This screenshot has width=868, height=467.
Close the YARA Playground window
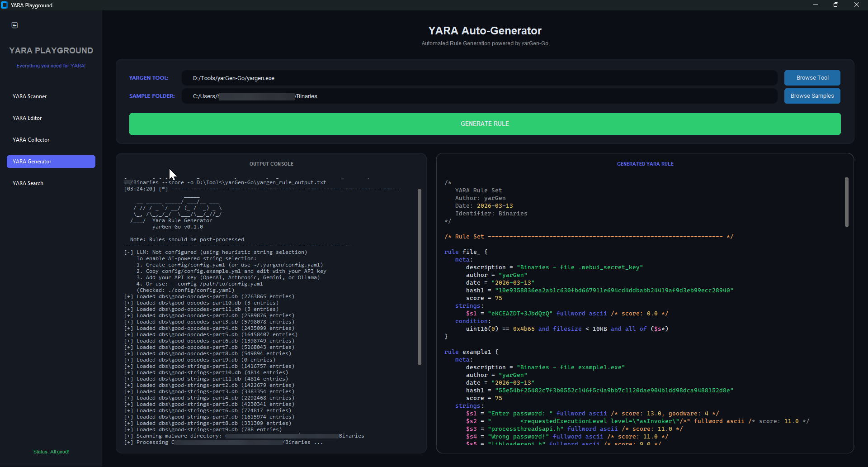point(856,5)
